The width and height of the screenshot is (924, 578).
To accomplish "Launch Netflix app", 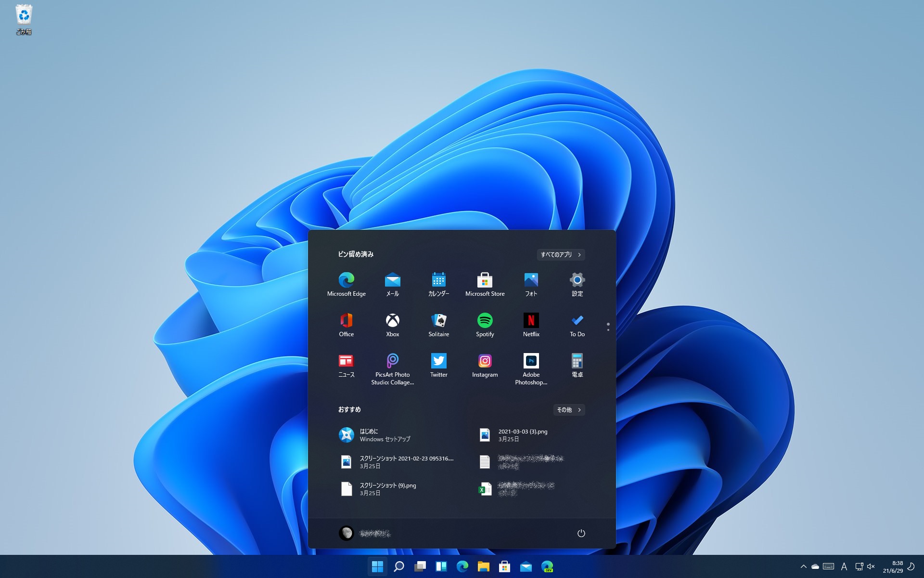I will [x=531, y=325].
